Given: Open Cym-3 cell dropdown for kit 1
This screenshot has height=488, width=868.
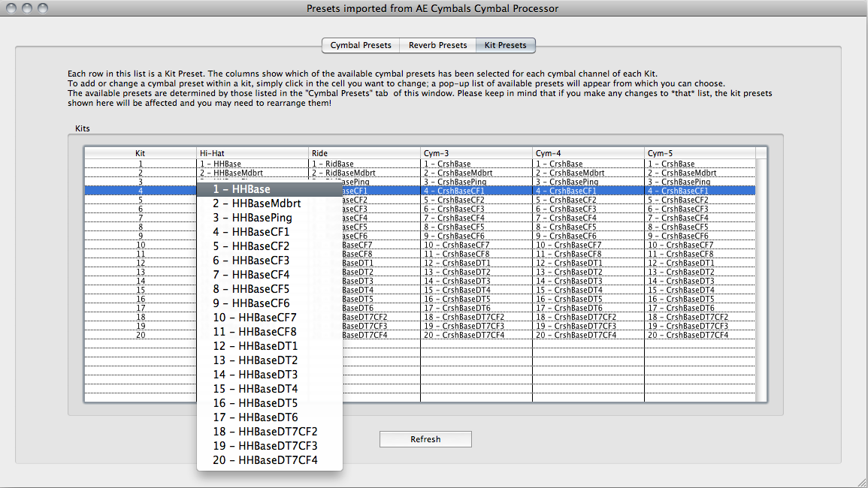Looking at the screenshot, I should coord(476,164).
